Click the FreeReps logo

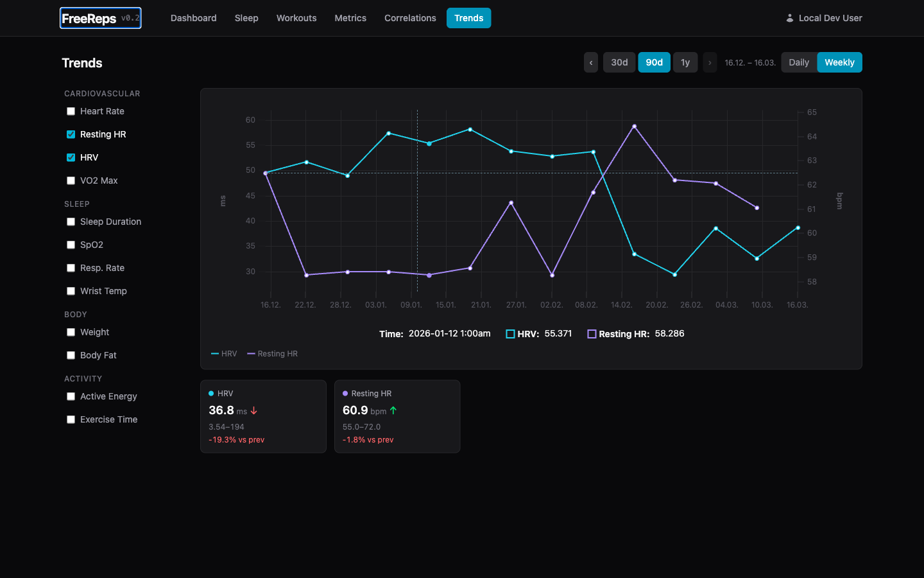click(x=89, y=19)
